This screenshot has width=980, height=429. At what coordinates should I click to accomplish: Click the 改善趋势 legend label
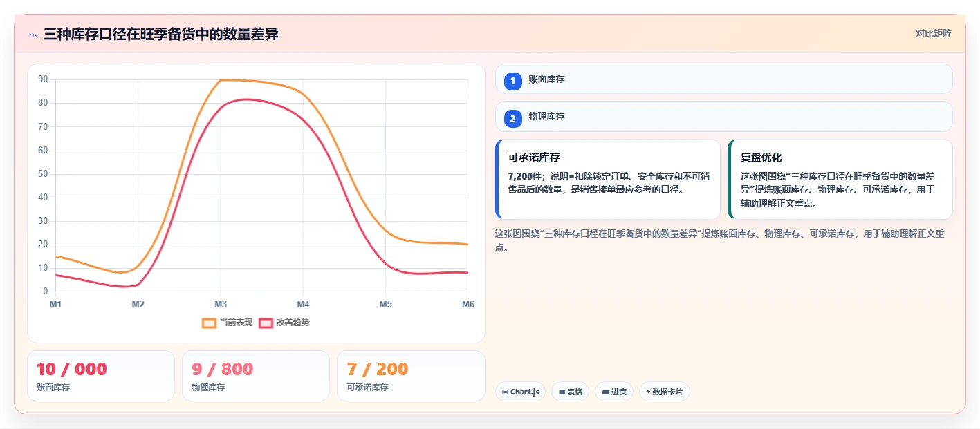pos(293,323)
